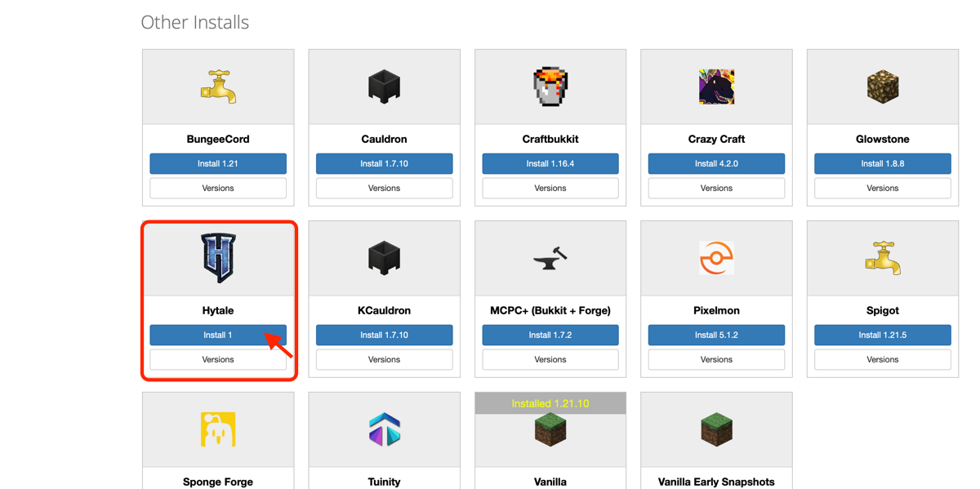Open Versions for Vanilla Early Snapshots
Image resolution: width=980 pixels, height=489 pixels.
[716, 488]
